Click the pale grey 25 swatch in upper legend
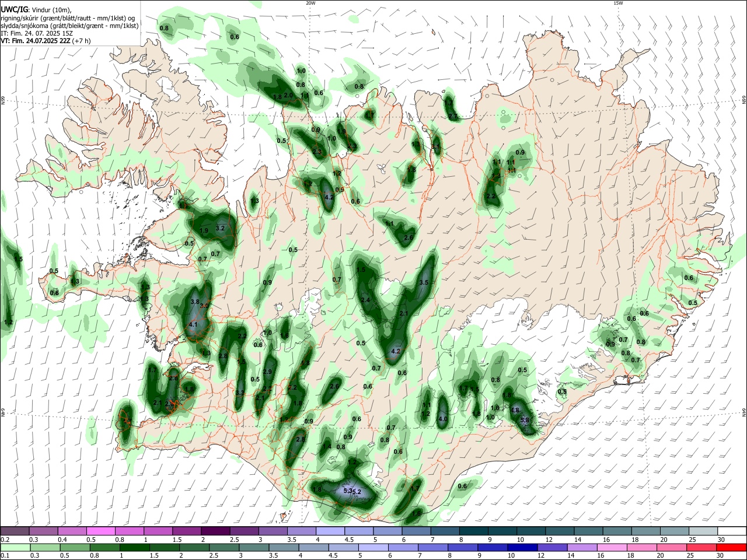 703,531
